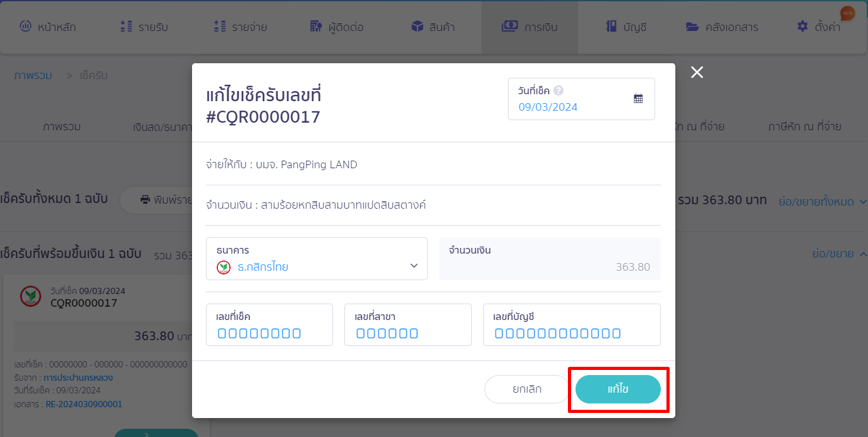
Task: Toggle ย่อ/ขยายทั้งหมด expand all
Action: pyautogui.click(x=823, y=202)
